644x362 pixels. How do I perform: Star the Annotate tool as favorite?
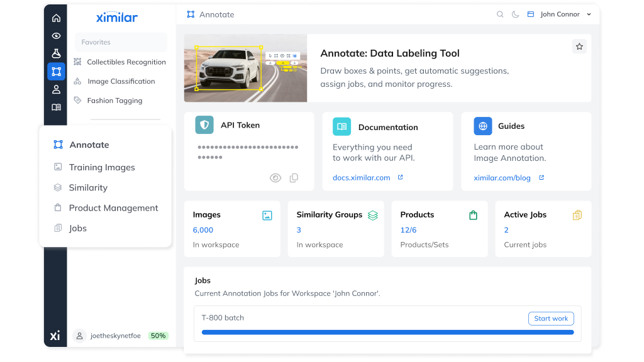coord(579,47)
